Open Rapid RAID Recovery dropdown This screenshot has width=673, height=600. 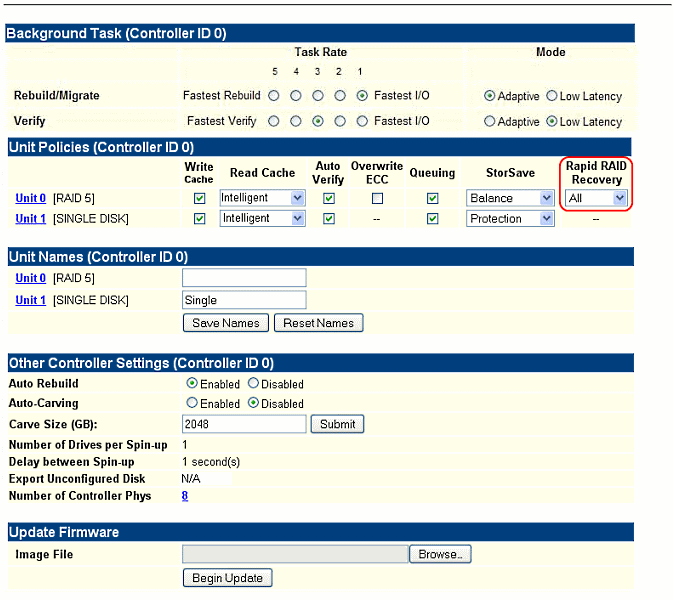[596, 198]
